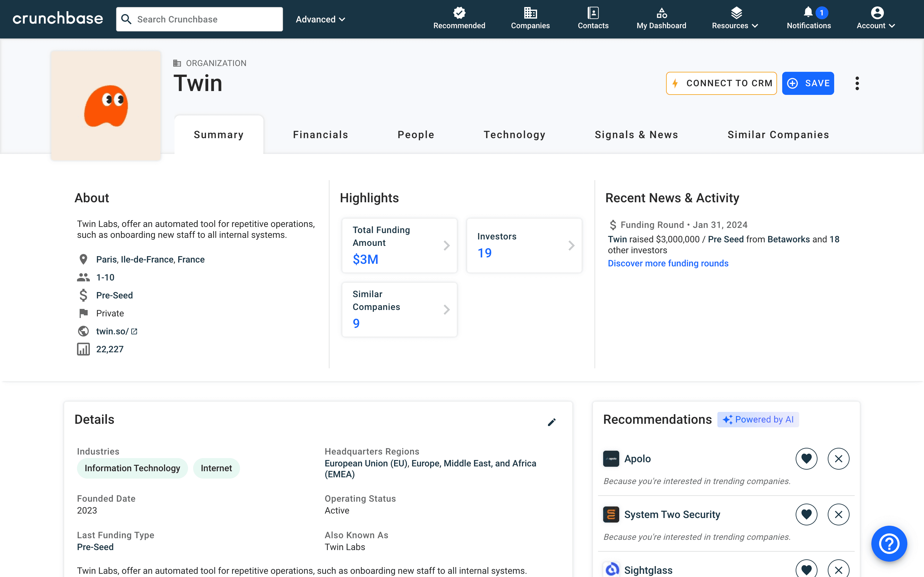Image resolution: width=924 pixels, height=577 pixels.
Task: Click the Search Crunchbase input field
Action: click(200, 19)
